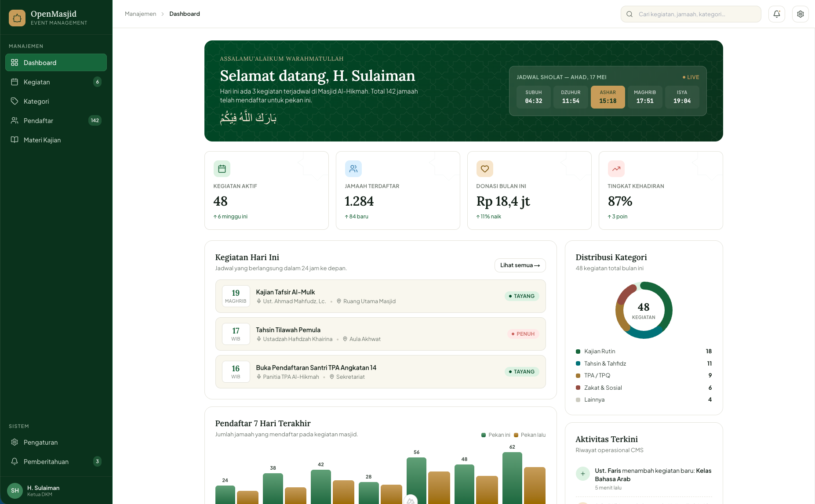Click the H. Sulaiman profile name in sidebar

43,488
